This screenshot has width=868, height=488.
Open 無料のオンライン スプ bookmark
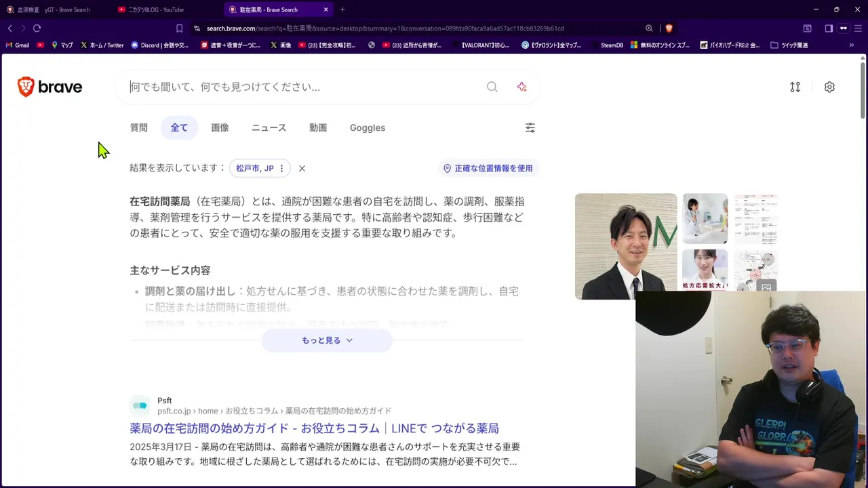point(660,45)
